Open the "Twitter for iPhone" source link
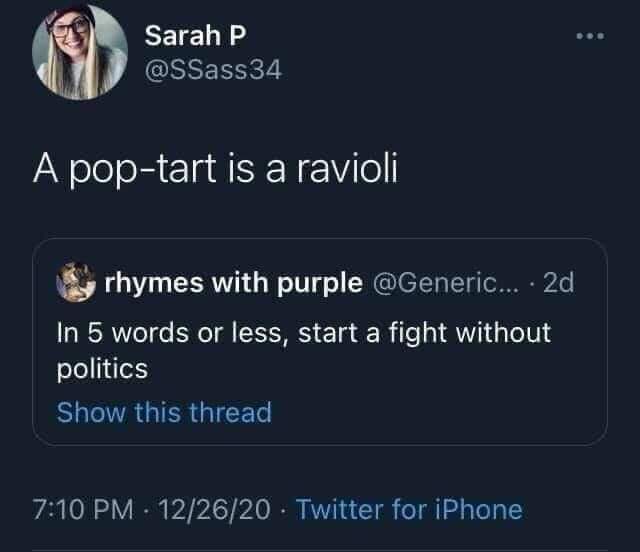This screenshot has width=640, height=552. [409, 510]
